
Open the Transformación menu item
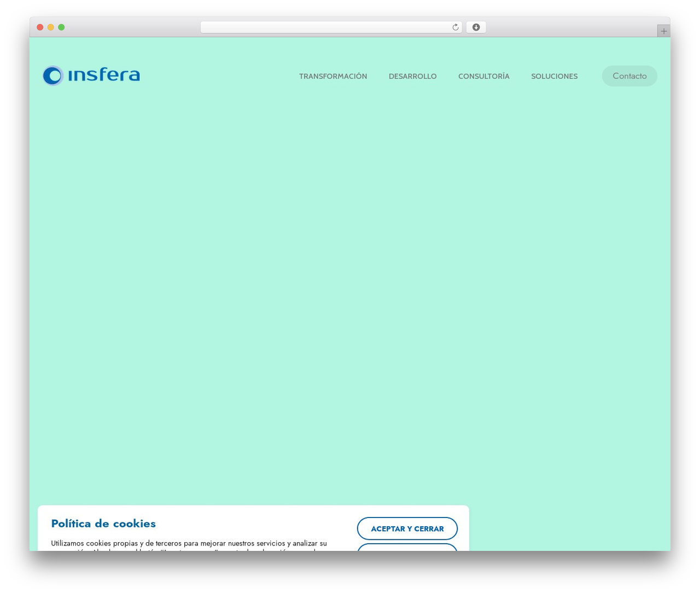tap(333, 76)
